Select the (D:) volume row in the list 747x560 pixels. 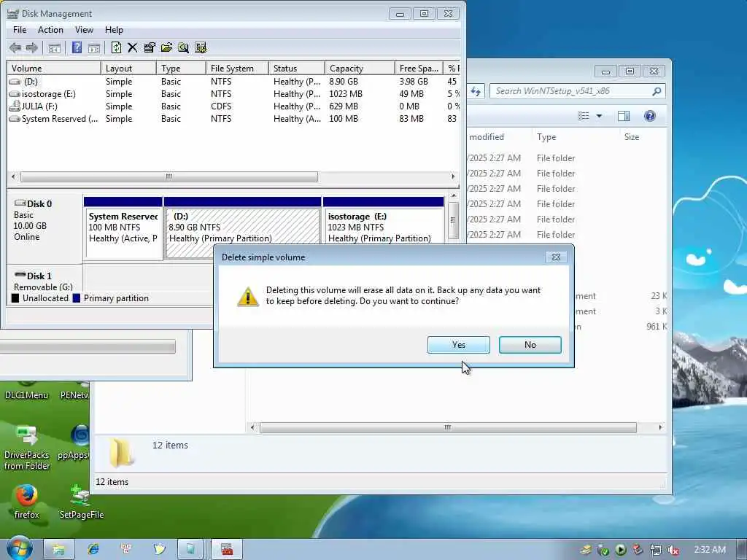233,82
